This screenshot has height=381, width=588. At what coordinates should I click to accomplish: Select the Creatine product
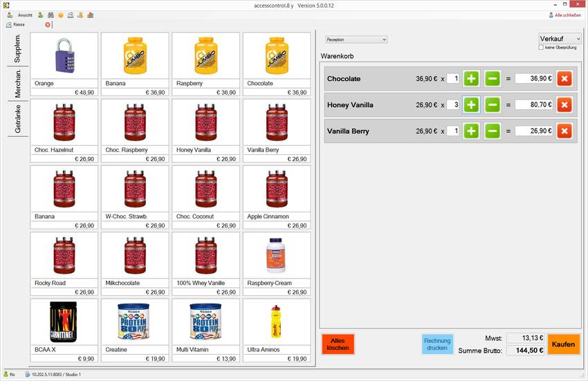point(135,331)
